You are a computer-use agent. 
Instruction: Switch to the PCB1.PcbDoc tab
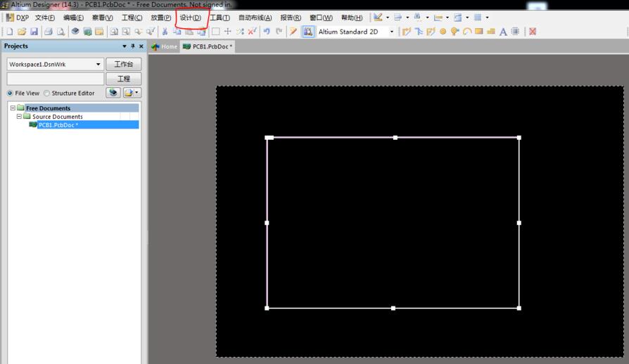coord(208,46)
